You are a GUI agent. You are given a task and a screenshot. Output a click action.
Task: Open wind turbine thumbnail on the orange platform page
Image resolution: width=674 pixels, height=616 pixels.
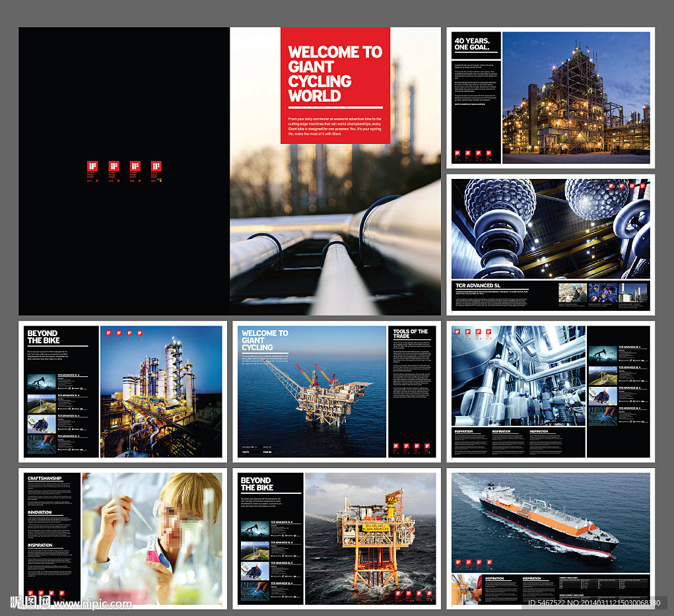[255, 550]
